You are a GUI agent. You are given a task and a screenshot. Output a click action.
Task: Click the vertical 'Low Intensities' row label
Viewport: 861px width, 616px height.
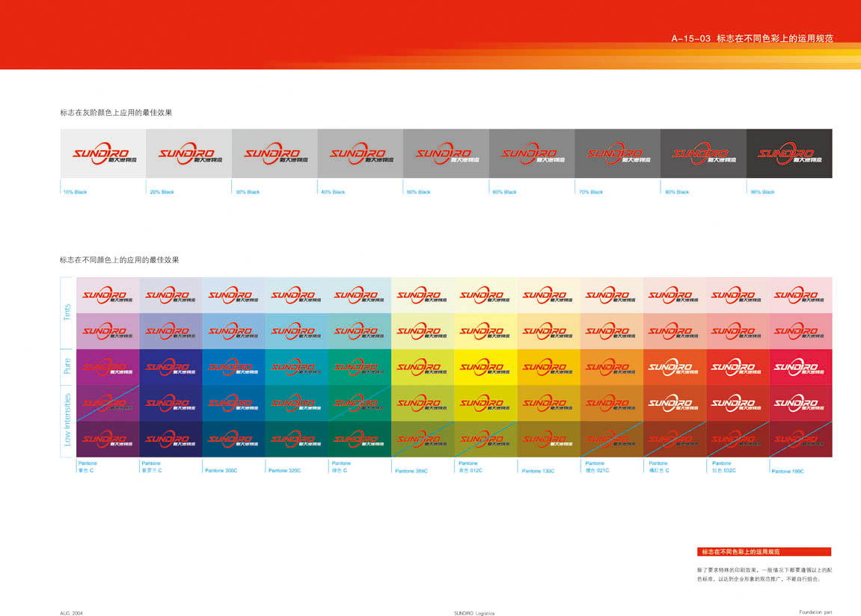67,419
